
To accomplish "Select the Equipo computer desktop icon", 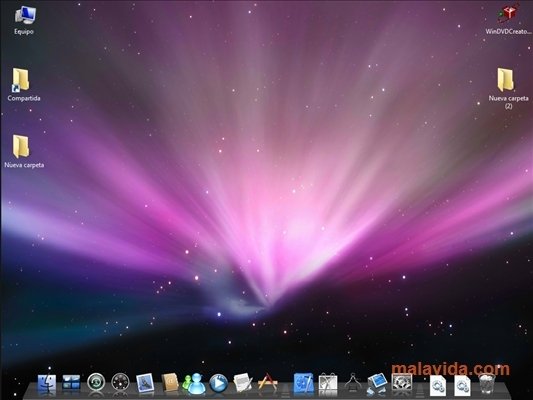I will (x=24, y=15).
